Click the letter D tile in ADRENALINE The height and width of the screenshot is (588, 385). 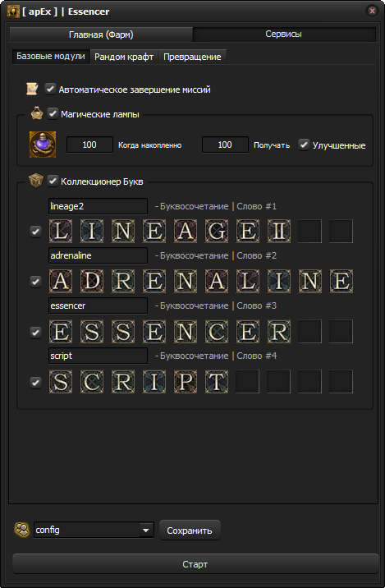click(91, 281)
